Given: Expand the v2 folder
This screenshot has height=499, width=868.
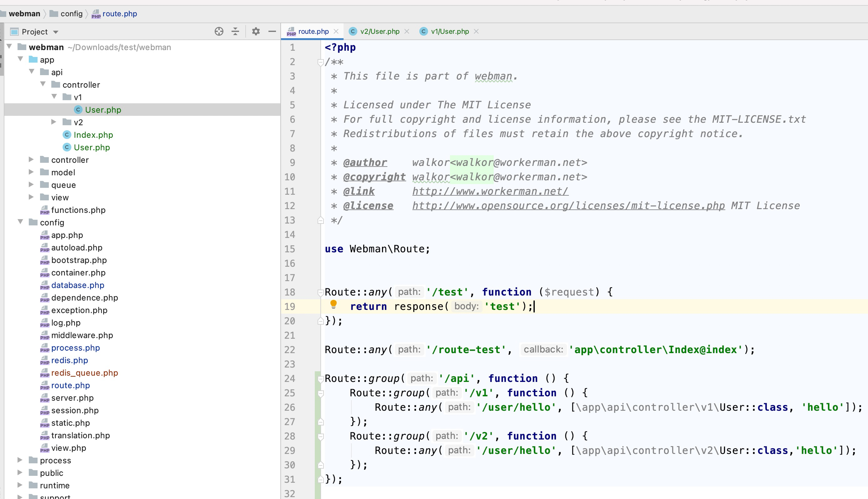Looking at the screenshot, I should [x=54, y=122].
